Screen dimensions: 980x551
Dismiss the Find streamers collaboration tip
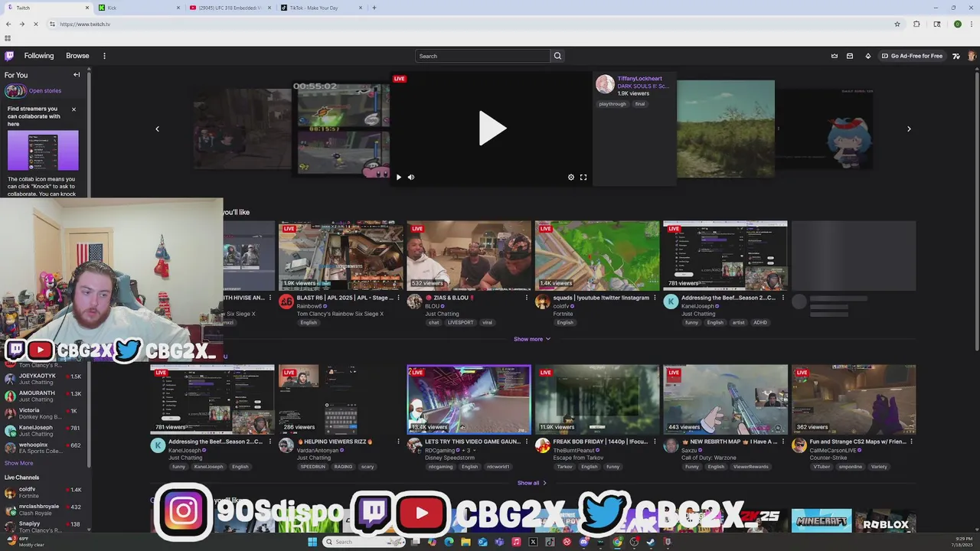pos(73,109)
